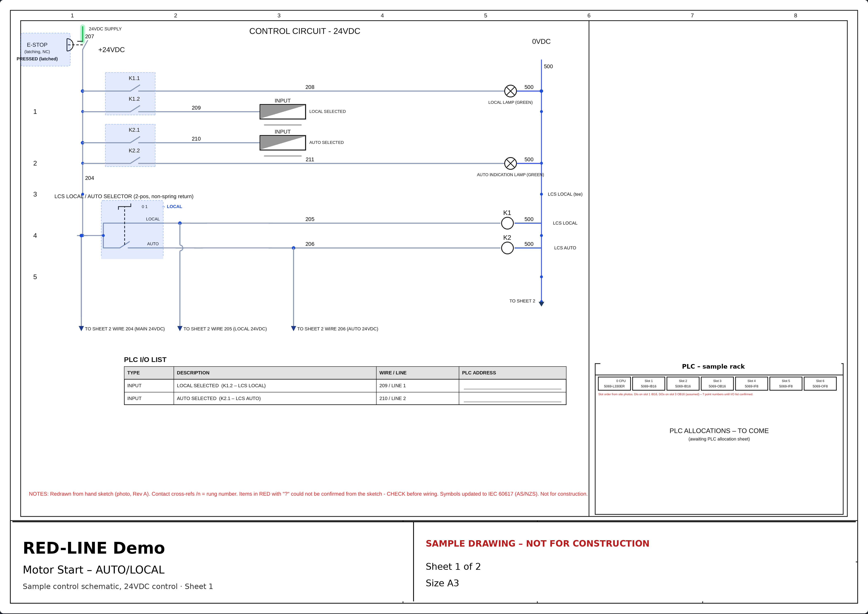This screenshot has height=614, width=868.
Task: Select the green 24VDC SUPPLY terminal marker
Action: point(82,34)
